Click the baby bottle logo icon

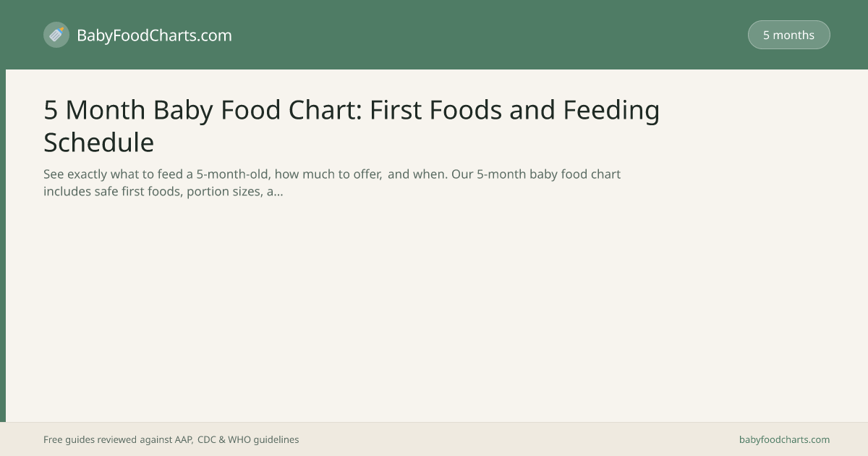(56, 35)
